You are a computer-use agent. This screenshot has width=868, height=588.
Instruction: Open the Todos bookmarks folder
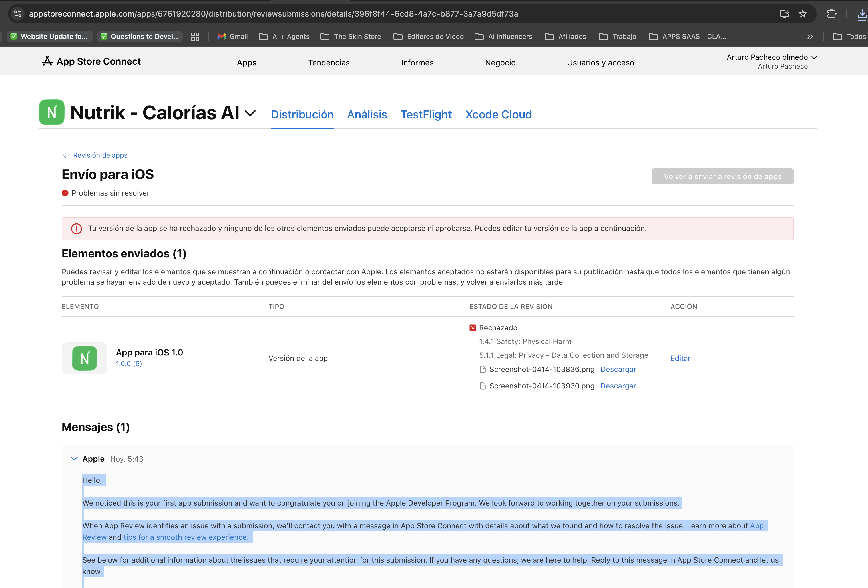coord(850,36)
